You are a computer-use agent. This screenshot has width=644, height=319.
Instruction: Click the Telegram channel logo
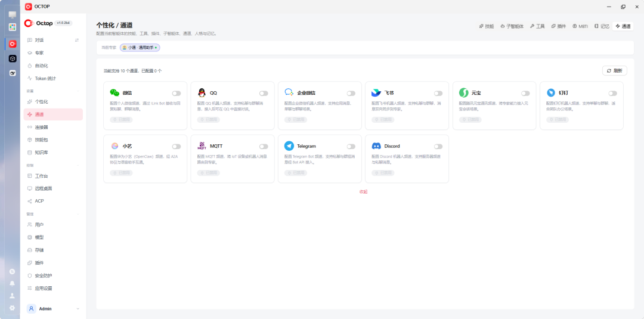[x=289, y=146]
